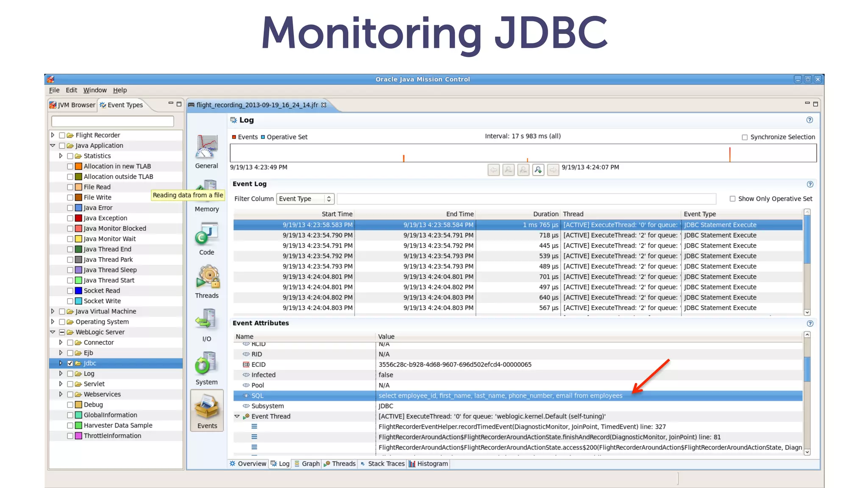Open the File menu
Viewport: 868px width, 488px height.
[x=54, y=90]
